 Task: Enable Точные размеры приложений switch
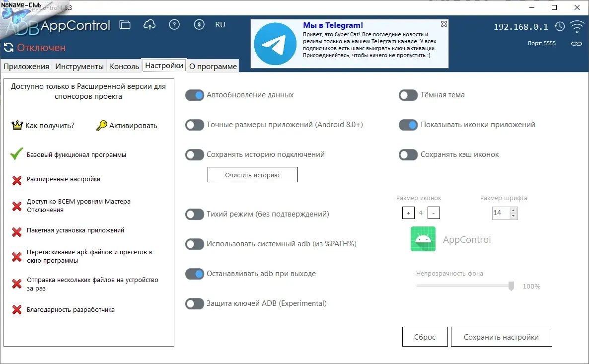(195, 125)
